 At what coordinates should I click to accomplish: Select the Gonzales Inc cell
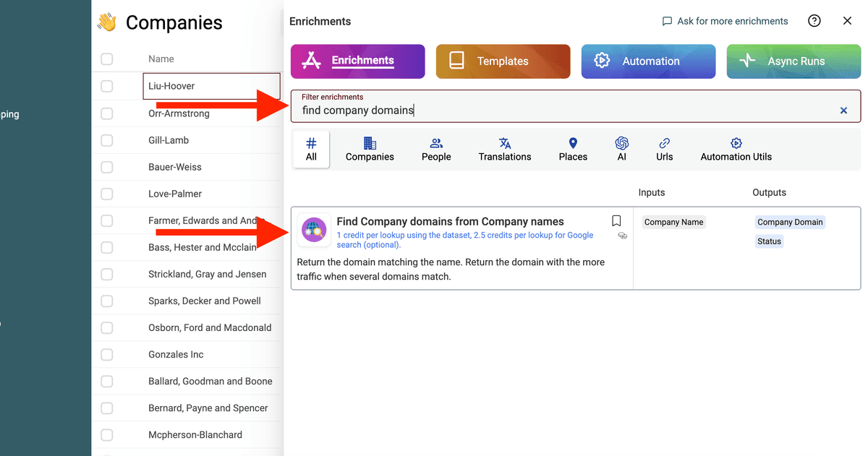point(211,354)
